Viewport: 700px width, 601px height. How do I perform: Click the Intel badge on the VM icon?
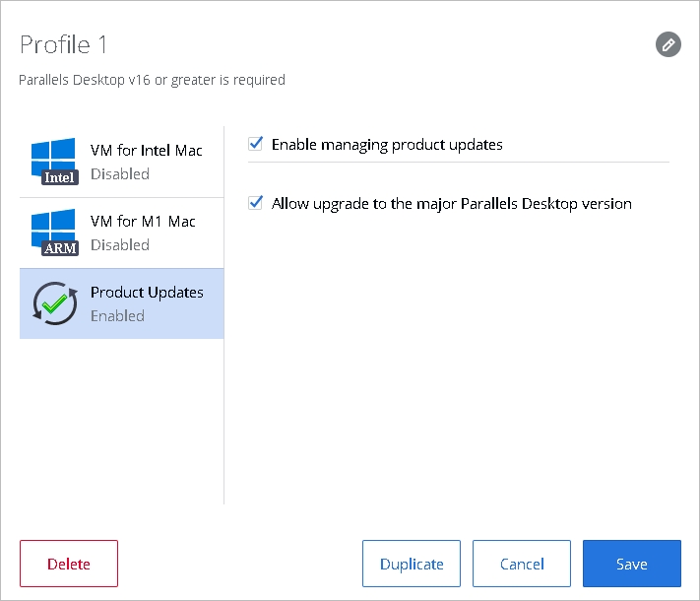pos(60,178)
